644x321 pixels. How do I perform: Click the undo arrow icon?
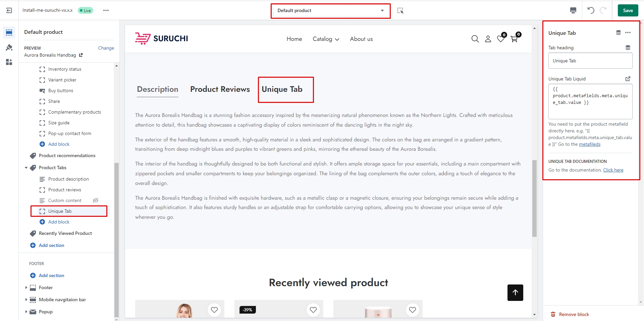pyautogui.click(x=591, y=10)
